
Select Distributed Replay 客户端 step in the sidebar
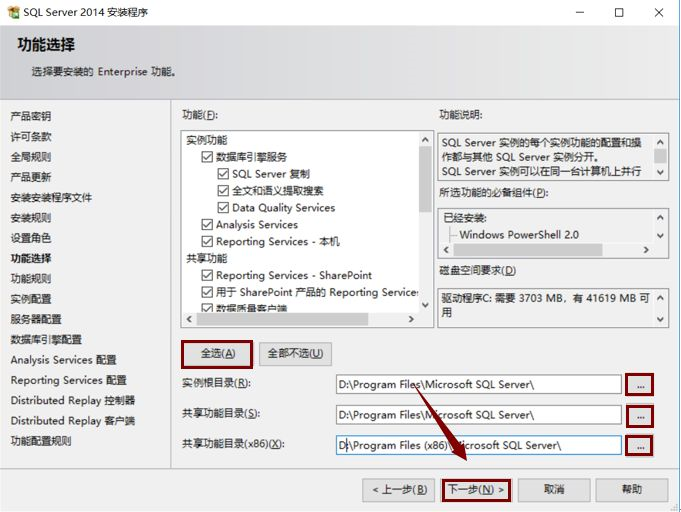pos(73,421)
